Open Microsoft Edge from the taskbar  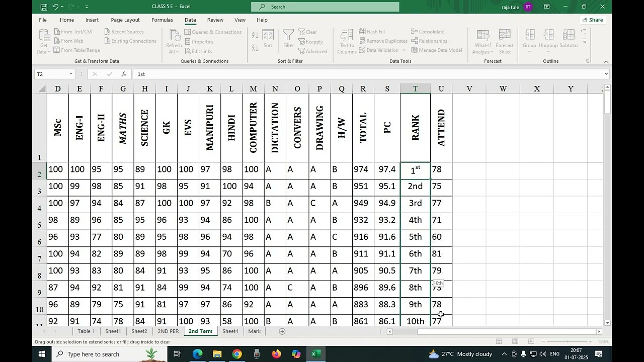(198, 354)
